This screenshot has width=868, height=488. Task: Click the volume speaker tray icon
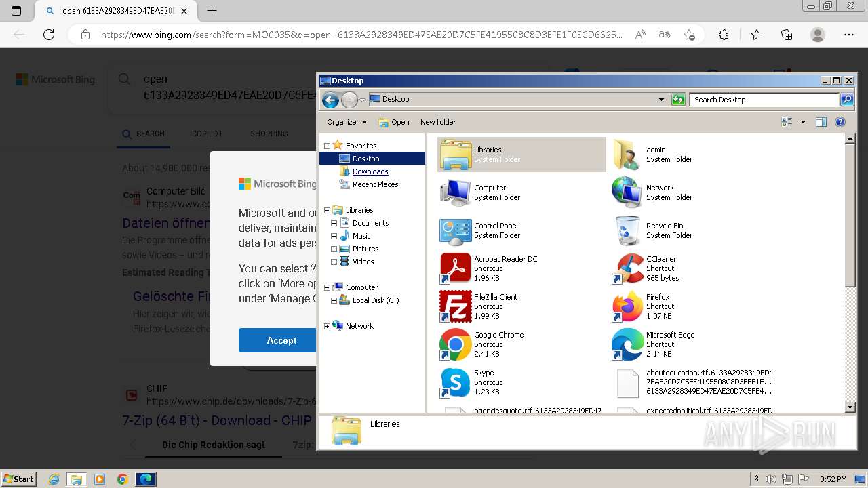point(771,479)
